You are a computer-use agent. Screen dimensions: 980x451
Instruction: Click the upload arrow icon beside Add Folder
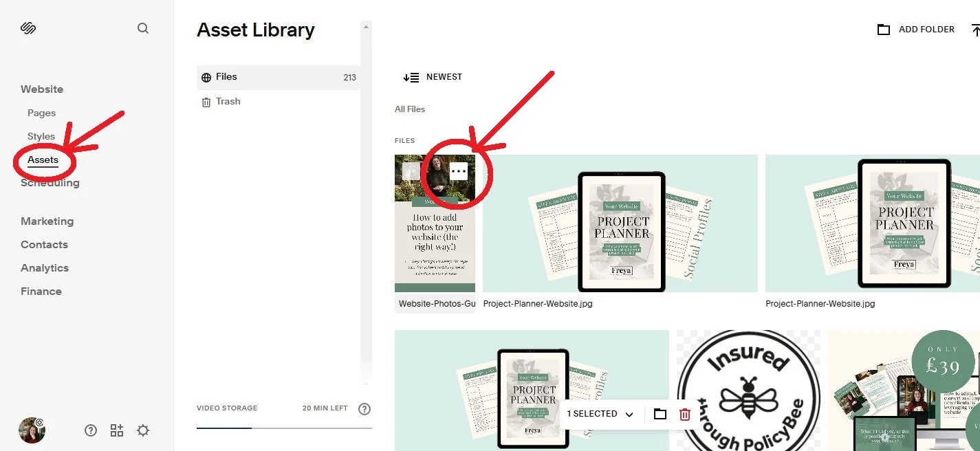coord(975,30)
